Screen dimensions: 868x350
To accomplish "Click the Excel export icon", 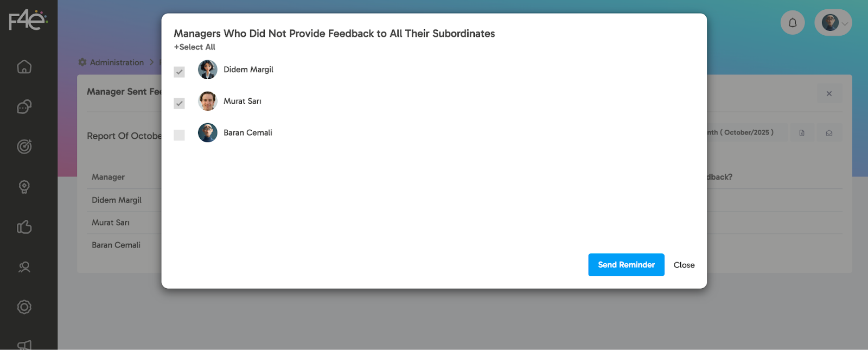I will pos(802,133).
